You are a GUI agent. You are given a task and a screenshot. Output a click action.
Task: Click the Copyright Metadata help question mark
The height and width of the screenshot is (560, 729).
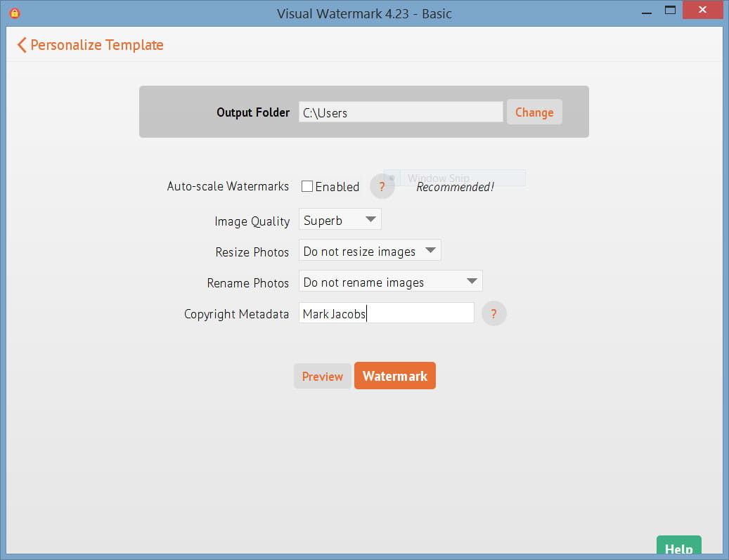pyautogui.click(x=493, y=313)
